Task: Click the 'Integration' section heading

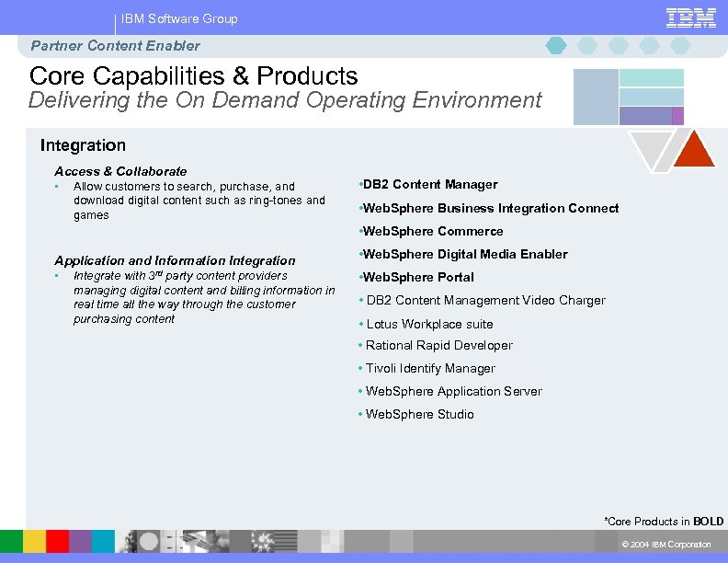Action: pos(83,145)
